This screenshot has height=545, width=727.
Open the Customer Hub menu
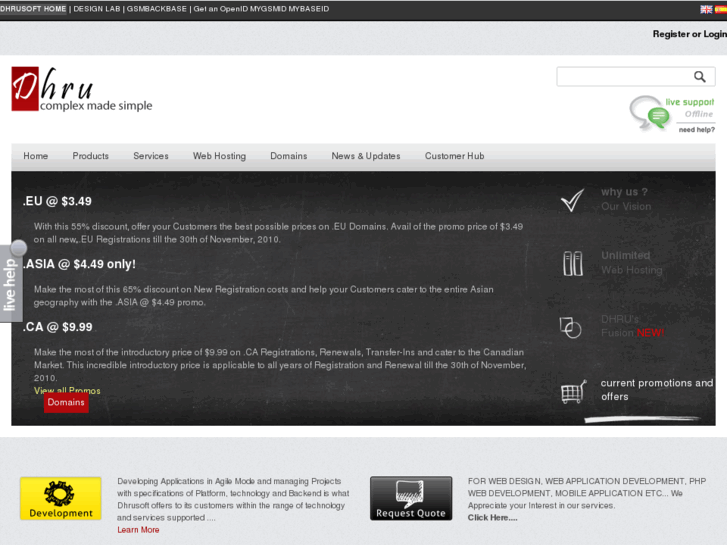(x=454, y=156)
